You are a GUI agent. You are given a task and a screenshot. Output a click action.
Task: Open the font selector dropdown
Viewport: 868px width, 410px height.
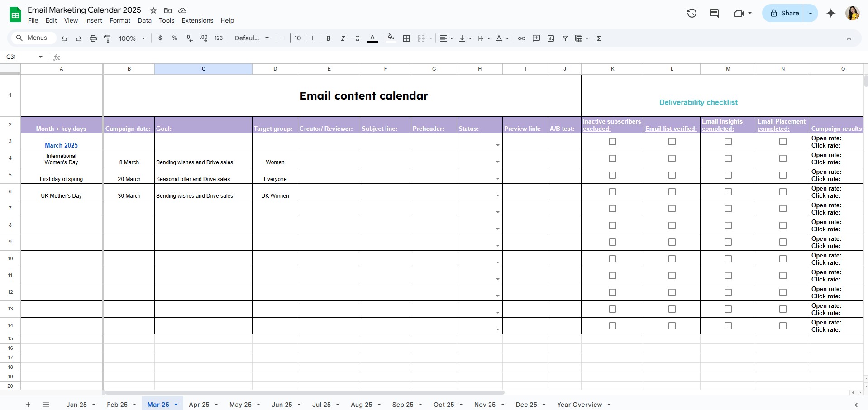[251, 38]
